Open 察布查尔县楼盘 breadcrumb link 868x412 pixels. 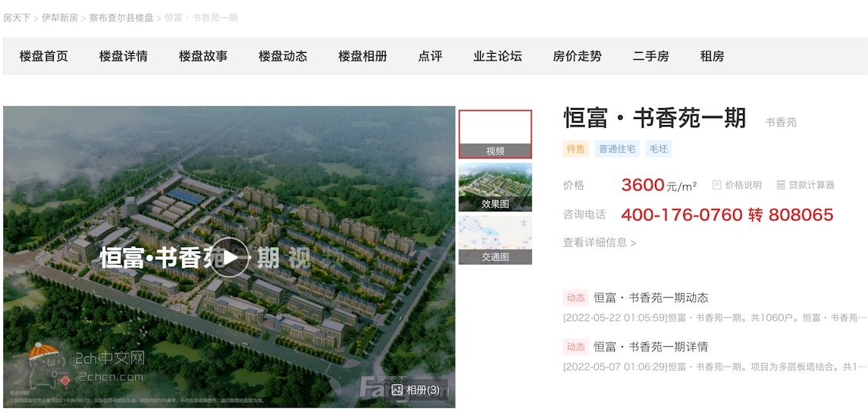[x=121, y=18]
